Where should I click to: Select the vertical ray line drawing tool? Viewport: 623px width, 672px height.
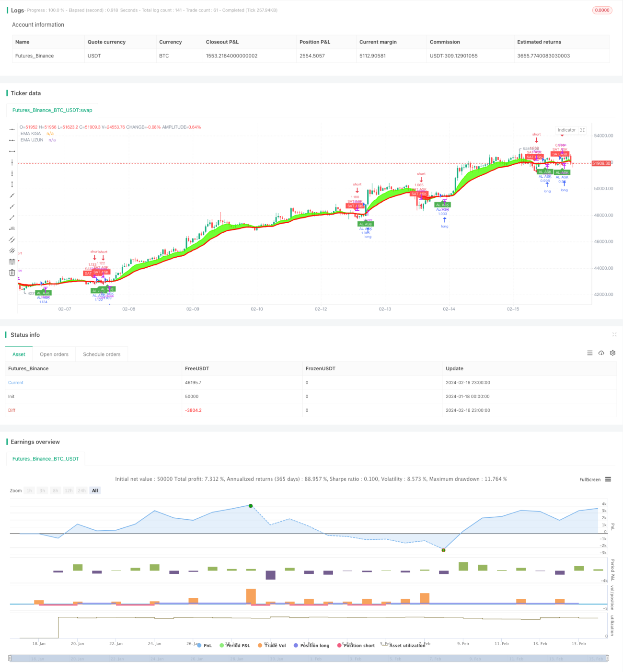click(12, 173)
